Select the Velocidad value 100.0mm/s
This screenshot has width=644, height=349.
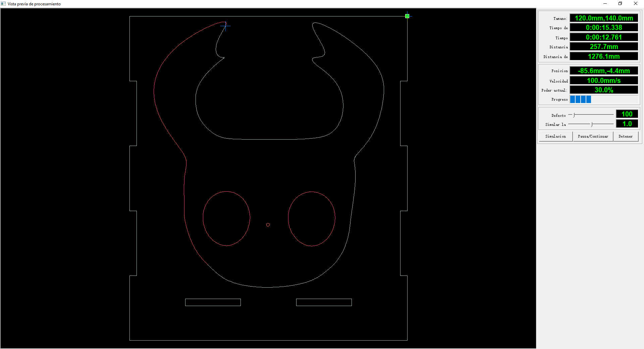[604, 81]
